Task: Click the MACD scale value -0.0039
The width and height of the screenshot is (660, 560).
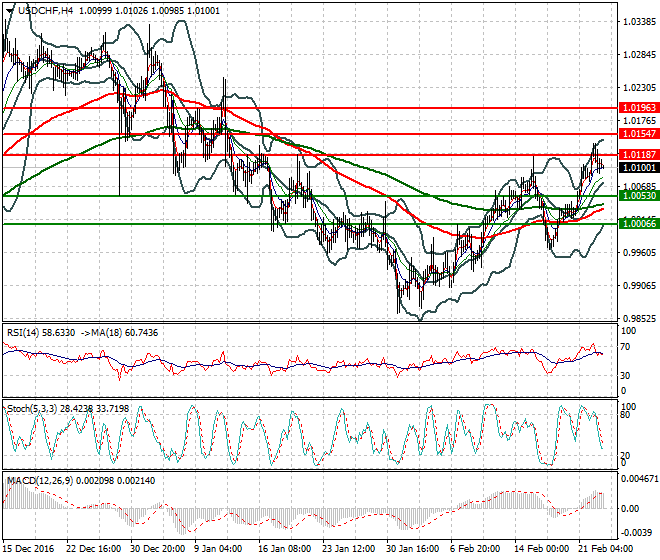Action: pyautogui.click(x=636, y=533)
